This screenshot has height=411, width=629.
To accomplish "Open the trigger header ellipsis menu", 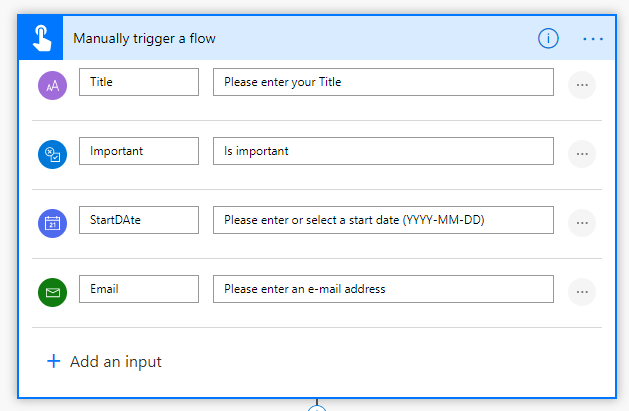I will pyautogui.click(x=593, y=39).
